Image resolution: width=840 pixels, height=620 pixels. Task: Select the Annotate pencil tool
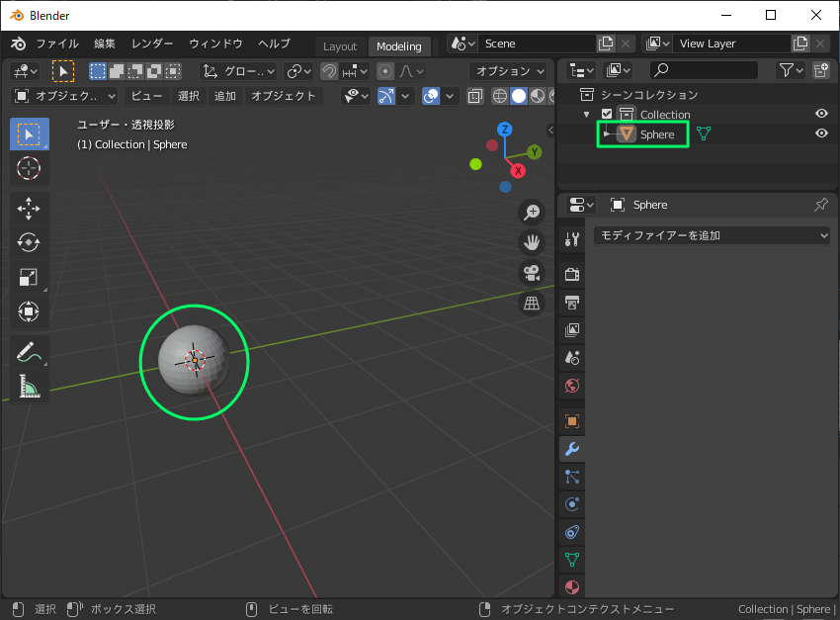point(29,351)
